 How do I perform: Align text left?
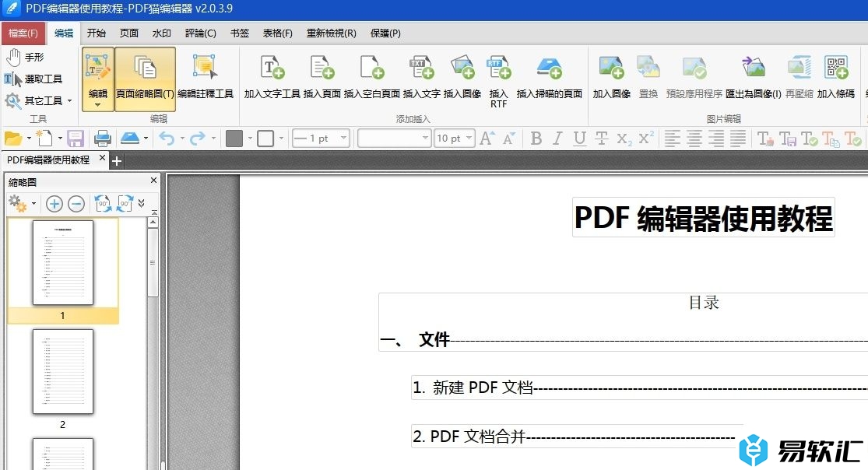pyautogui.click(x=672, y=139)
